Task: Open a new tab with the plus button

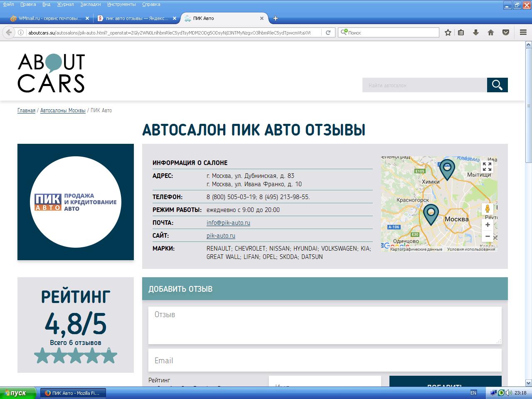Action: (276, 18)
